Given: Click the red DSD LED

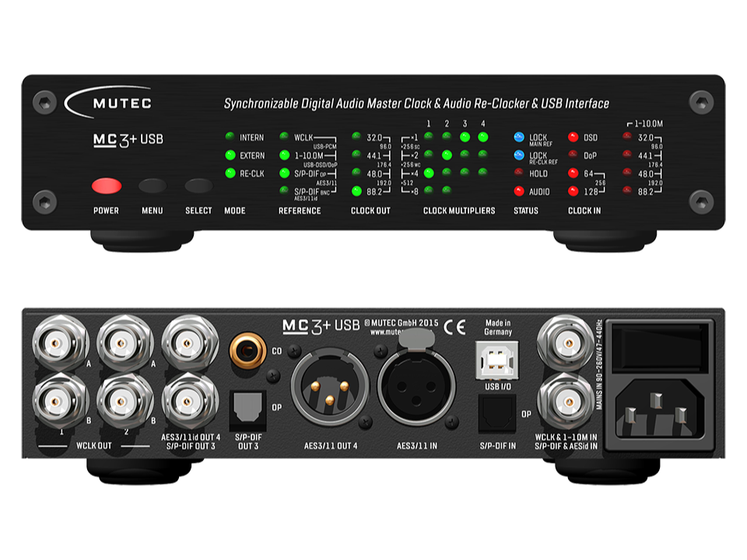Looking at the screenshot, I should (573, 137).
